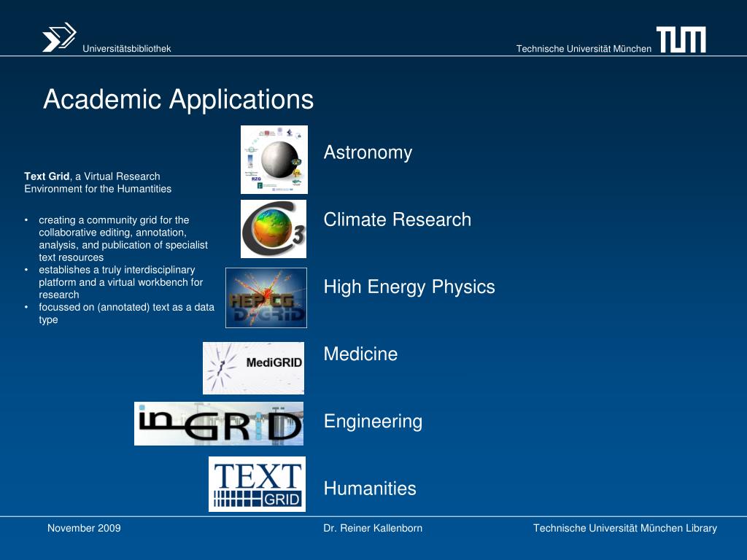Click the 'November 2009' footer date
Image resolution: width=747 pixels, height=560 pixels.
(x=84, y=528)
